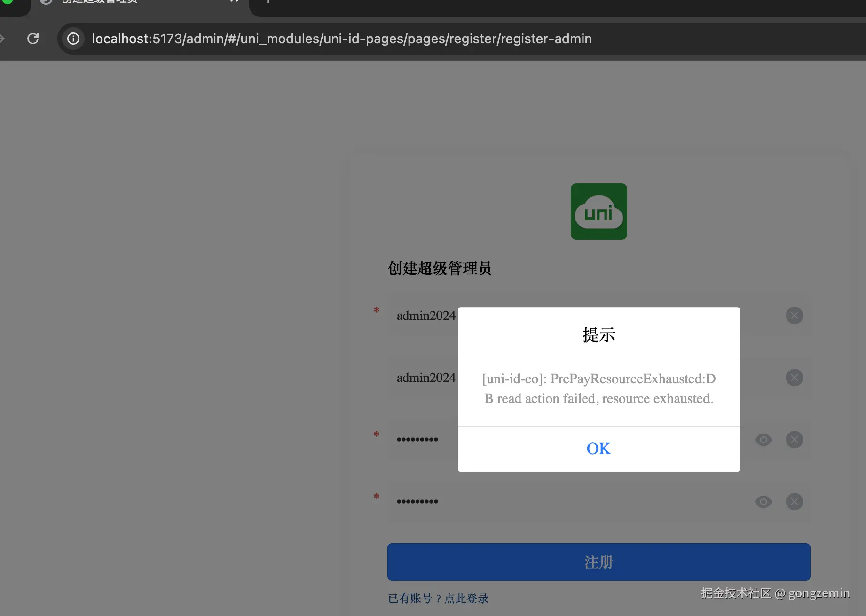Clear the first password field
866x616 pixels.
794,440
